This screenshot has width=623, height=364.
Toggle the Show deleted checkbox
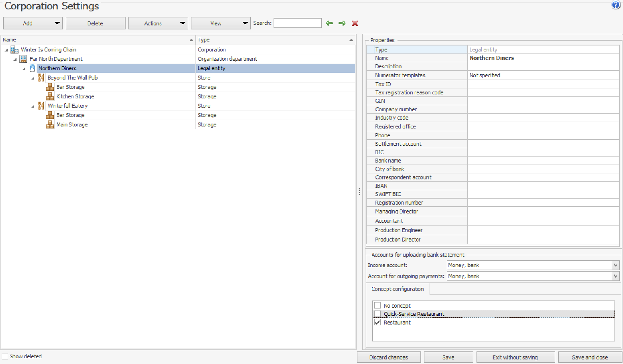coord(5,356)
